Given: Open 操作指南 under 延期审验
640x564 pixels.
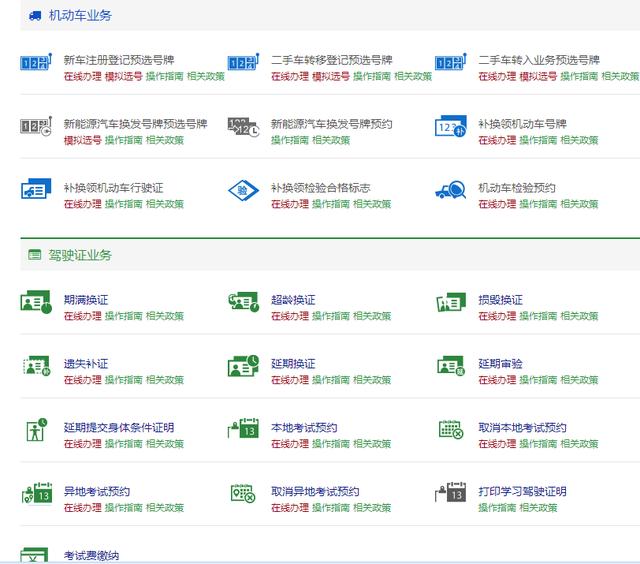Looking at the screenshot, I should coord(538,380).
